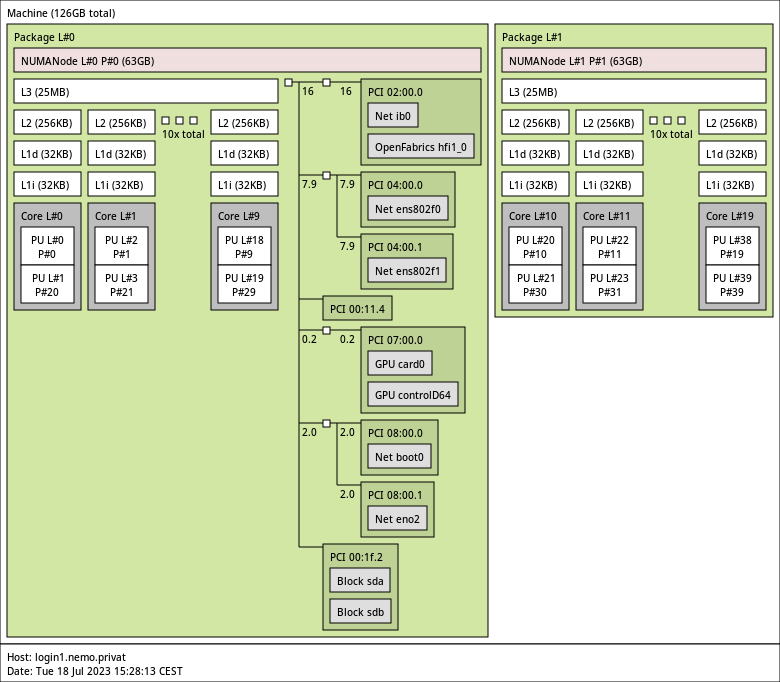Select the Net ens802f1 device
Viewport: 780px width, 682px height.
point(407,271)
